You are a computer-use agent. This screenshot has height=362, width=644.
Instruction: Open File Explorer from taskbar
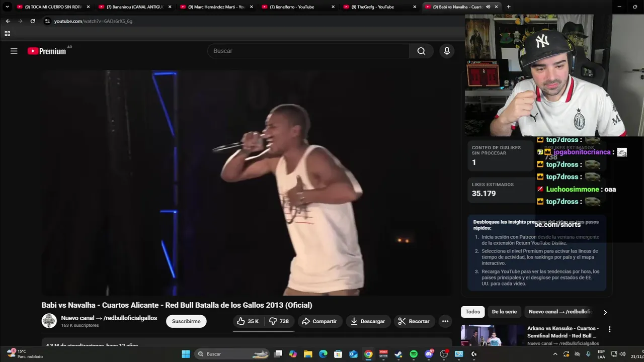pos(308,354)
